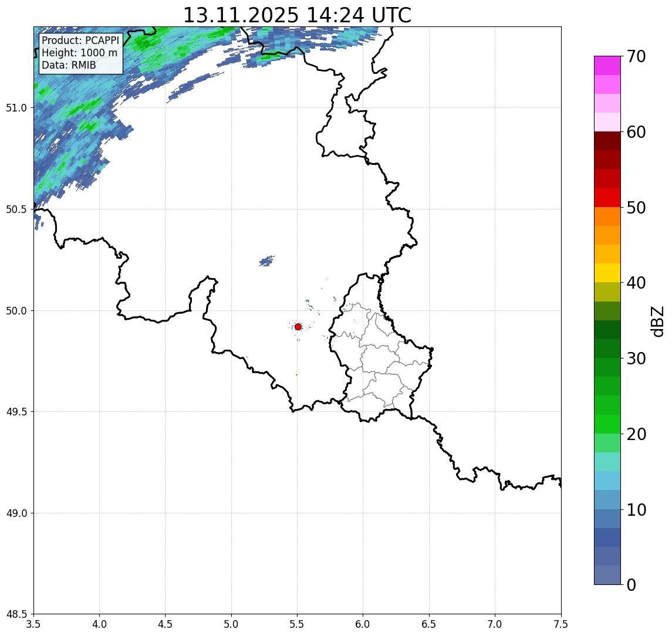Click the bright red swatch above 50

(x=607, y=198)
